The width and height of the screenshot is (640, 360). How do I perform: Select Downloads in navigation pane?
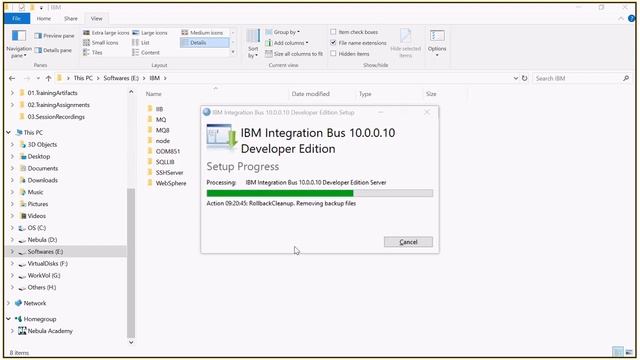(x=42, y=180)
